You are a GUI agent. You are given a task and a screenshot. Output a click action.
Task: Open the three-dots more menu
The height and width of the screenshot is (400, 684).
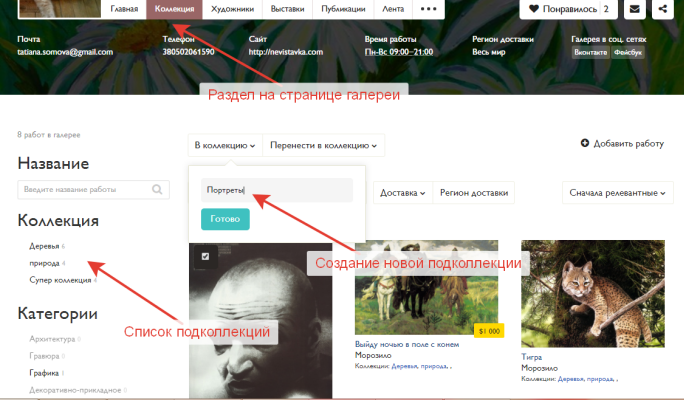point(429,9)
